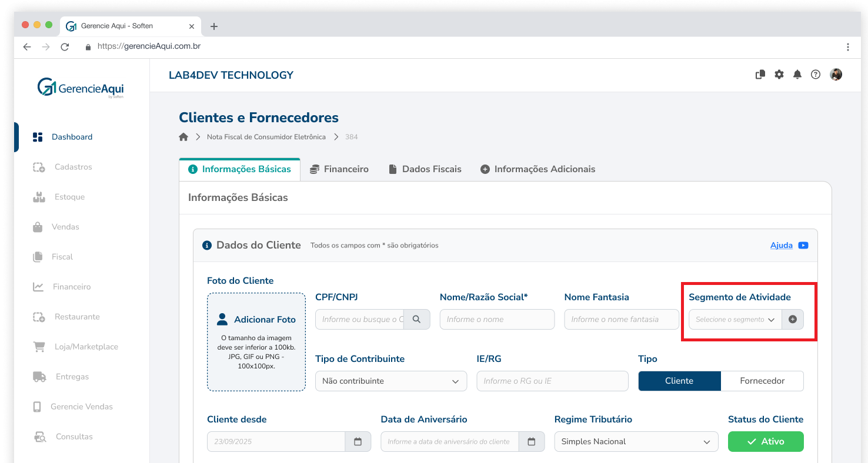
Task: Open calendar for Data de Aniversário
Action: [x=532, y=442]
